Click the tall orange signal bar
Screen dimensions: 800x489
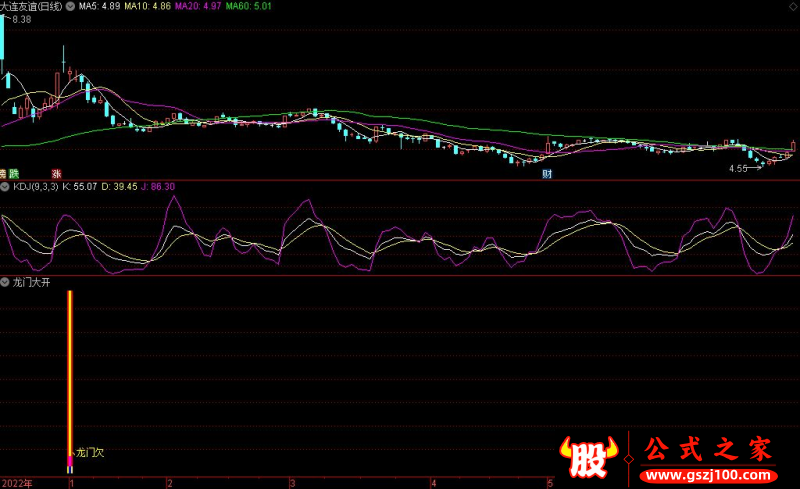pyautogui.click(x=70, y=370)
